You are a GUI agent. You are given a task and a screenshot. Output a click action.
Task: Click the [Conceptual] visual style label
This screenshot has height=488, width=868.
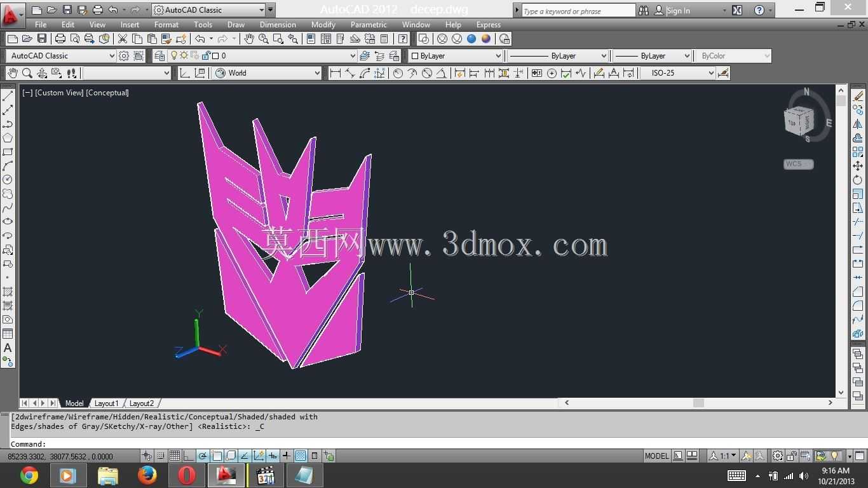107,93
